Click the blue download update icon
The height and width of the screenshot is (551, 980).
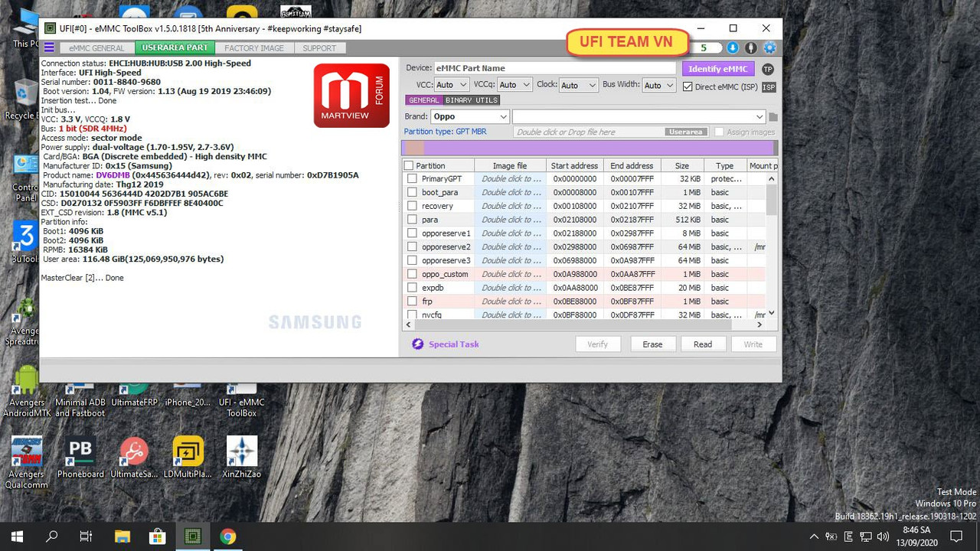(733, 47)
